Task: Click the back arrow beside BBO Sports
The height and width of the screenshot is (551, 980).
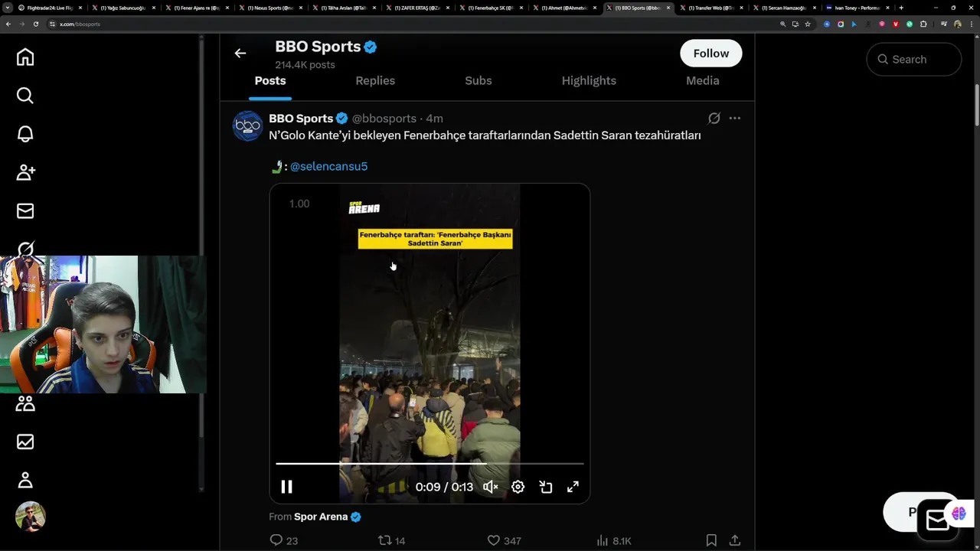Action: [x=240, y=53]
